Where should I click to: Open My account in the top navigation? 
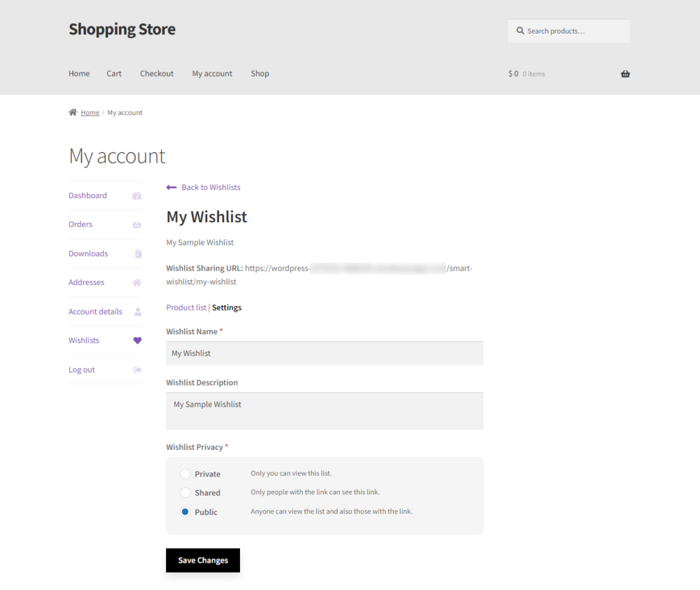tap(212, 74)
